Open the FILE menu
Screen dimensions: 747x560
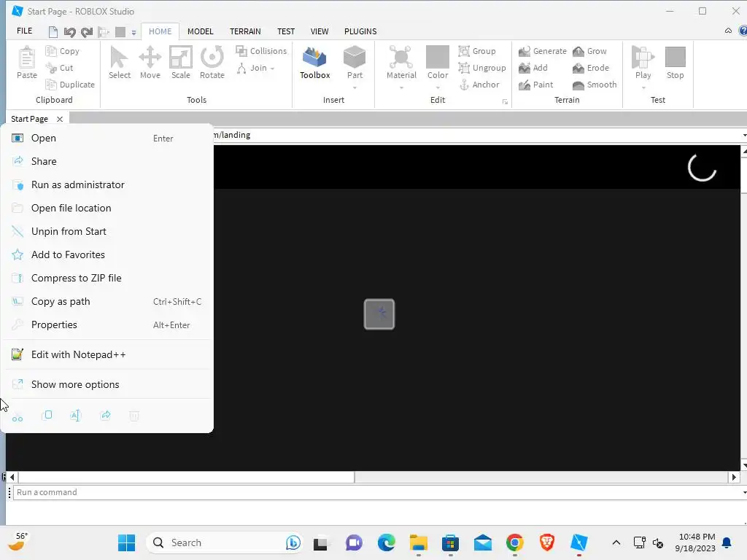[x=24, y=31]
